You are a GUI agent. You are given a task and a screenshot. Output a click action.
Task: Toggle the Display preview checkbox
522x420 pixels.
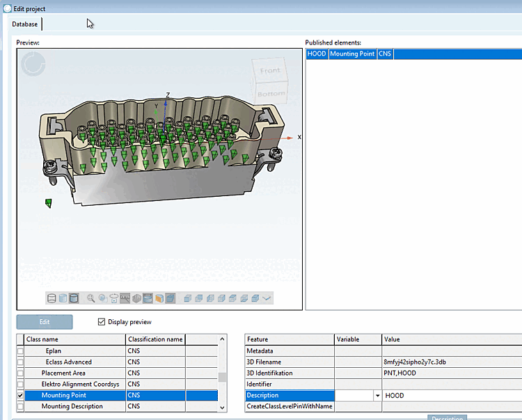coord(102,322)
